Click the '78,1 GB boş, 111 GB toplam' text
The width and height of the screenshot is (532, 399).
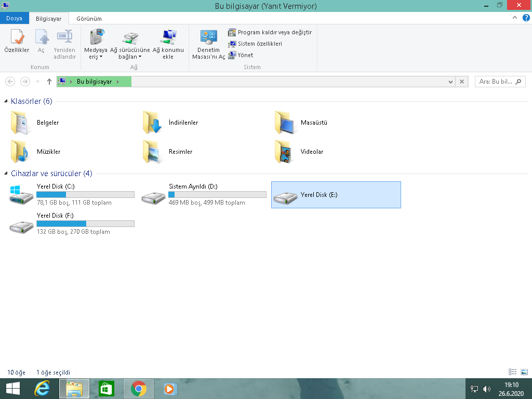(74, 203)
